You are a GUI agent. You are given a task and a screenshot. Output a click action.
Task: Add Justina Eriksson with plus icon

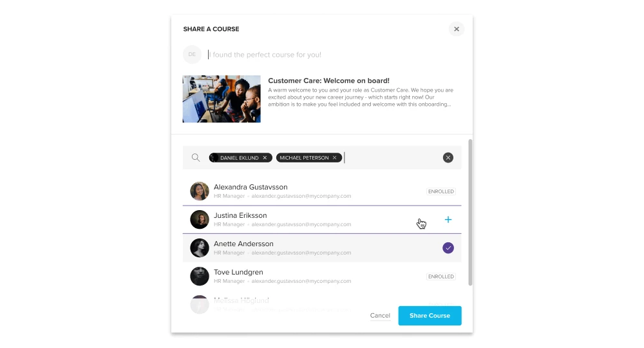pyautogui.click(x=448, y=220)
